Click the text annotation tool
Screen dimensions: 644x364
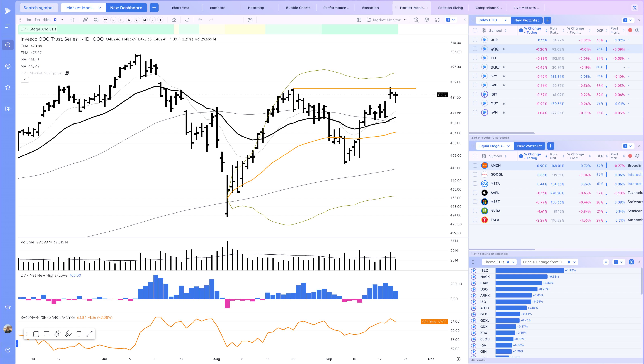[x=79, y=334]
